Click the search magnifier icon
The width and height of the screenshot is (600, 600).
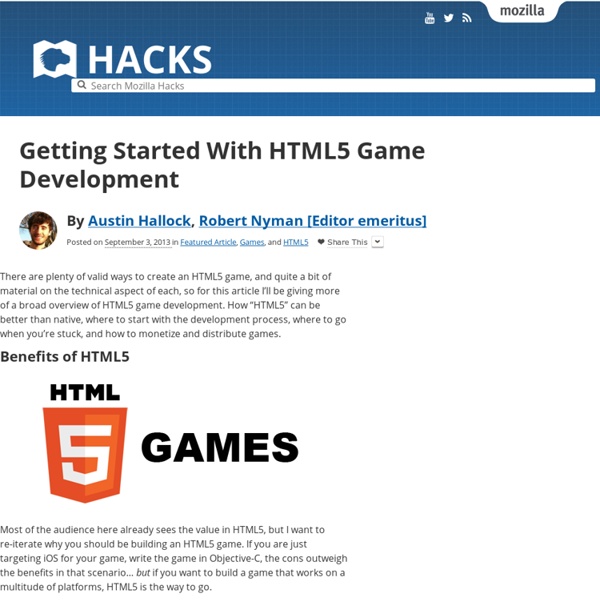tap(81, 85)
